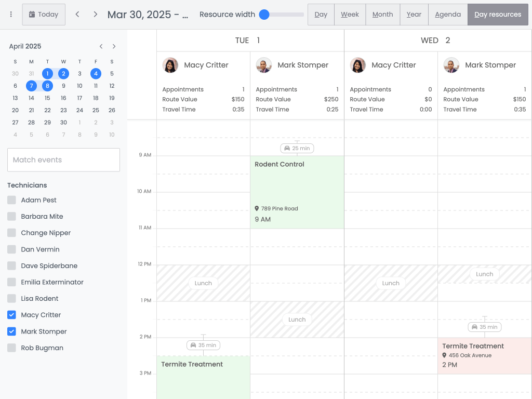Click the 789 Pine Road address
Image resolution: width=532 pixels, height=399 pixels.
point(280,209)
